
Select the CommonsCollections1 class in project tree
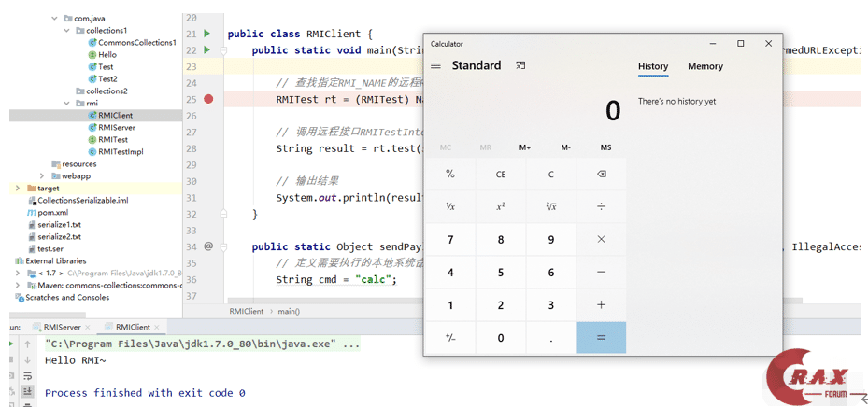pos(133,43)
